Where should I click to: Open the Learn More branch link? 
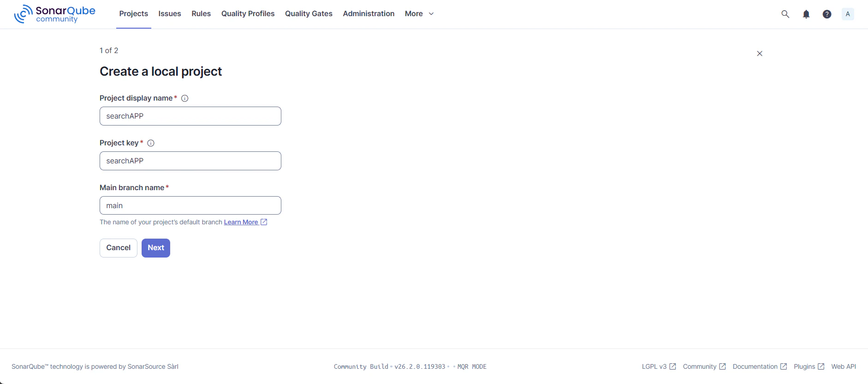tap(245, 222)
